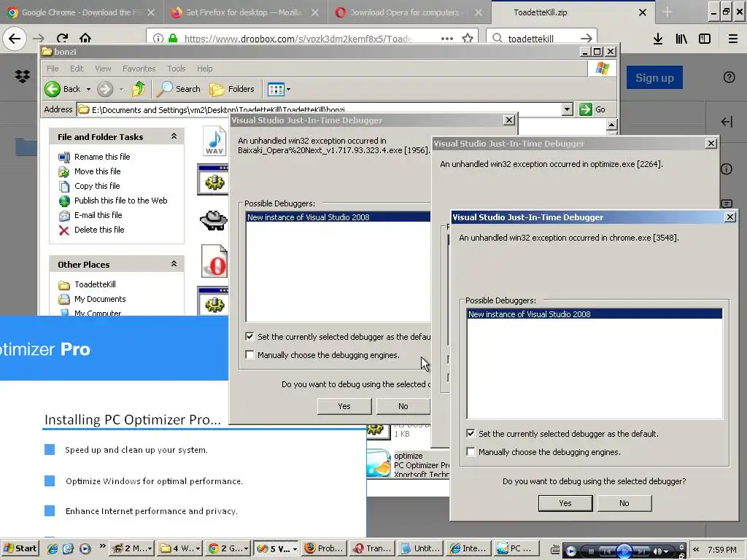Image resolution: width=747 pixels, height=560 pixels.
Task: Click E-mail this file task
Action: click(98, 215)
